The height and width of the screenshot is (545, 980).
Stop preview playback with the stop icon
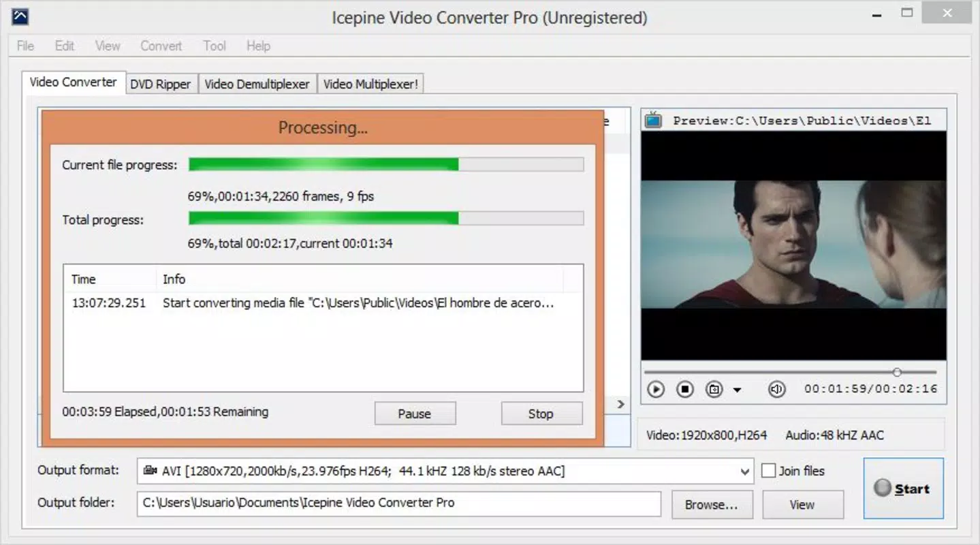tap(684, 389)
